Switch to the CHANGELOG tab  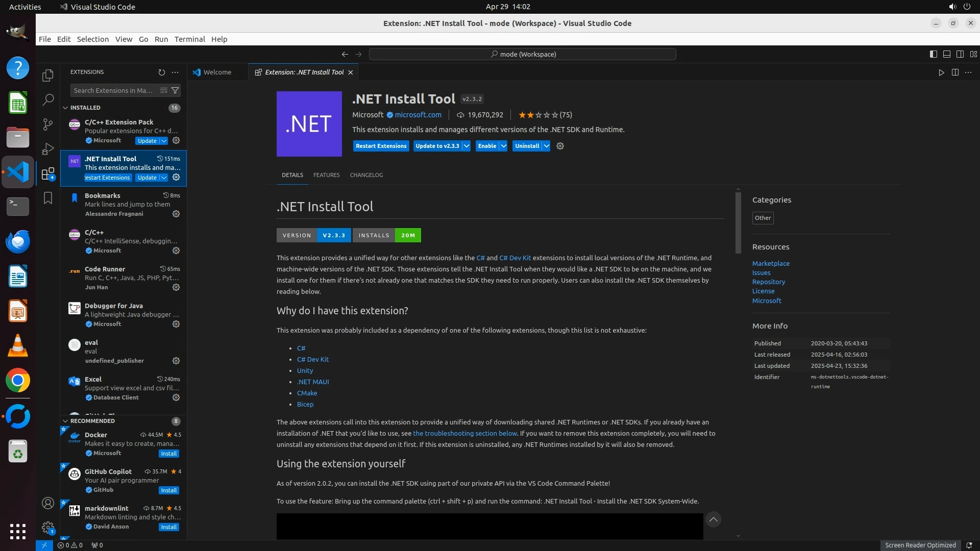(366, 175)
